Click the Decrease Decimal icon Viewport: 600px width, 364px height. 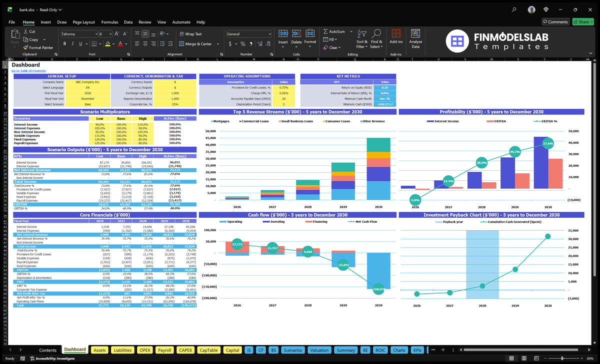point(268,44)
